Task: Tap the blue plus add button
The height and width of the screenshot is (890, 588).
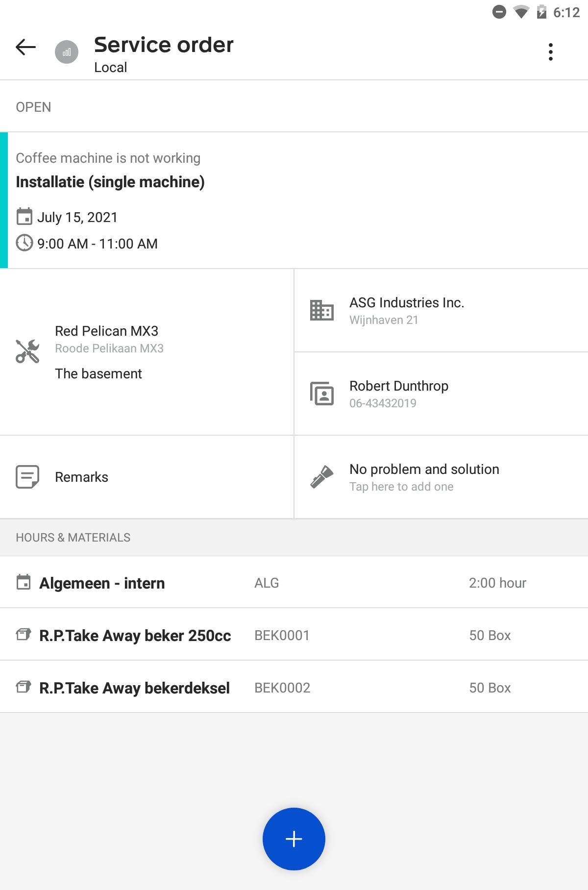Action: 294,839
